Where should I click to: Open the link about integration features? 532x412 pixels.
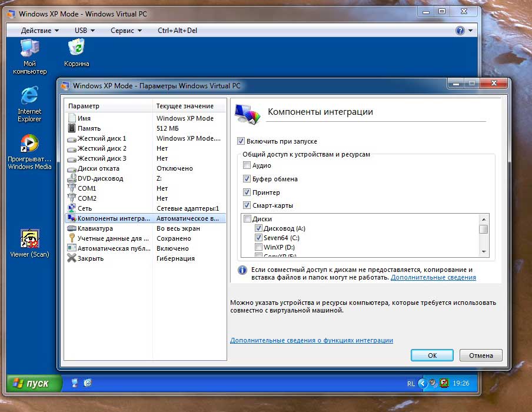311,340
